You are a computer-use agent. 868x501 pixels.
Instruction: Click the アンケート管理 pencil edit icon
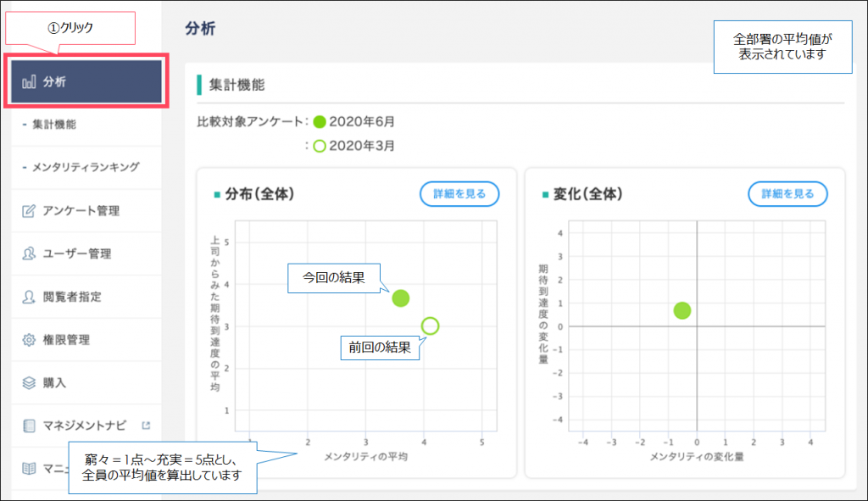[x=29, y=210]
